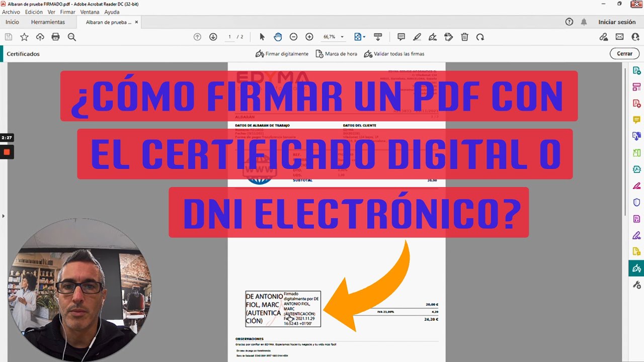Open Create PDF tool in right pane
644x362 pixels.
(x=636, y=104)
